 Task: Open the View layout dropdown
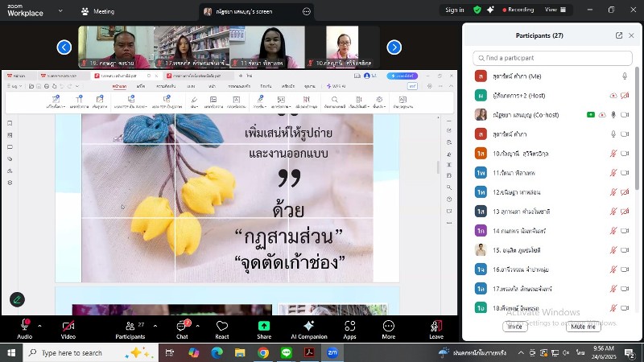[555, 10]
